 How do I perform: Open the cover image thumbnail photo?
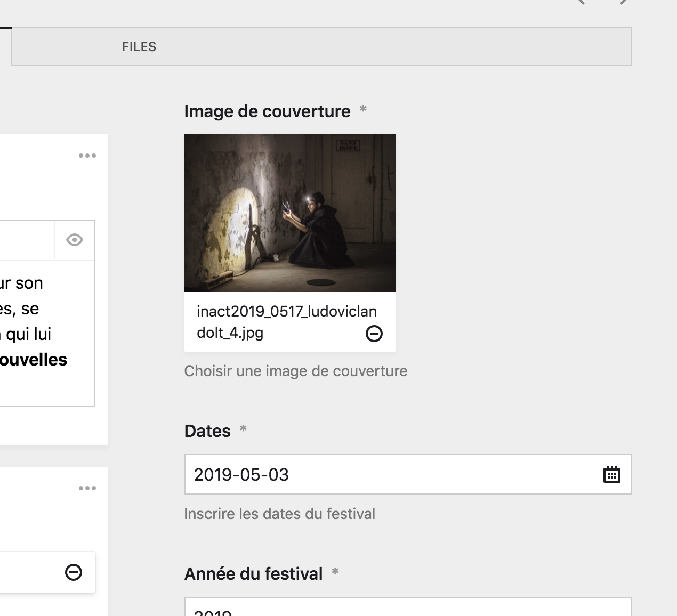(289, 213)
